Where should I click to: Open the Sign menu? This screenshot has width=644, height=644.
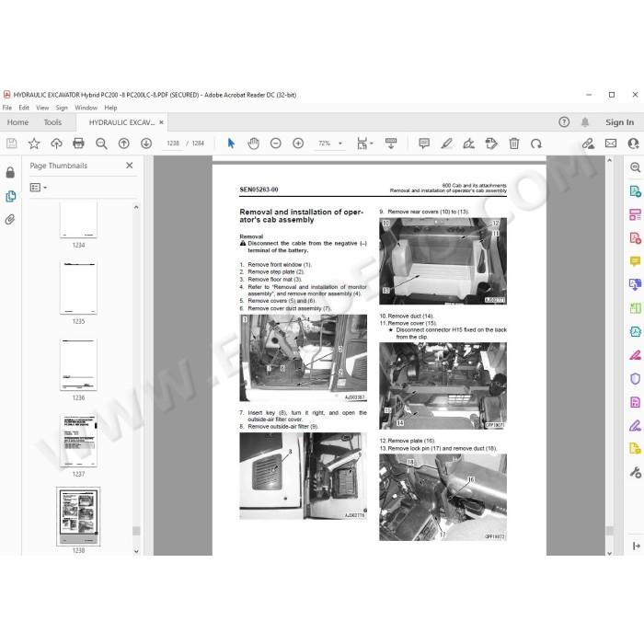[x=62, y=108]
